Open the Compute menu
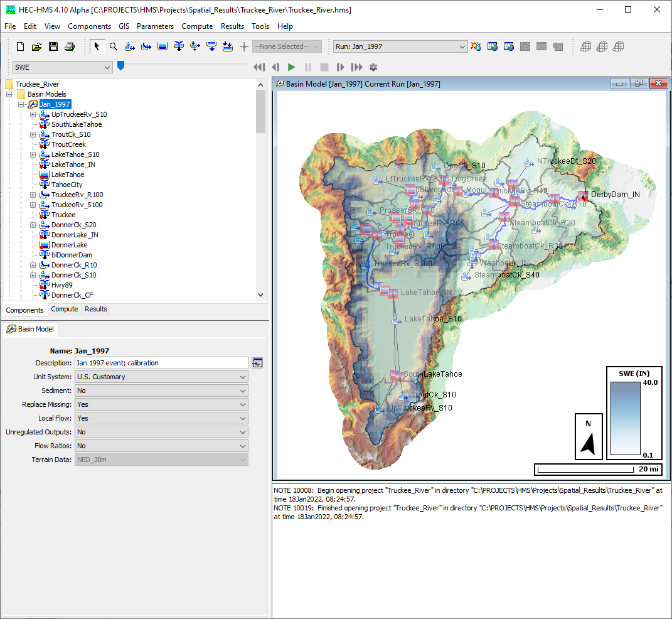This screenshot has width=672, height=619. [197, 26]
